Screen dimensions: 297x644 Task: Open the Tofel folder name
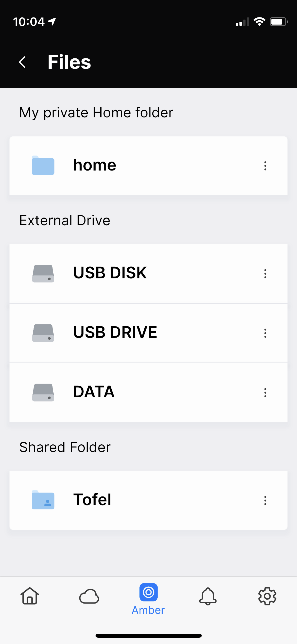tap(92, 499)
